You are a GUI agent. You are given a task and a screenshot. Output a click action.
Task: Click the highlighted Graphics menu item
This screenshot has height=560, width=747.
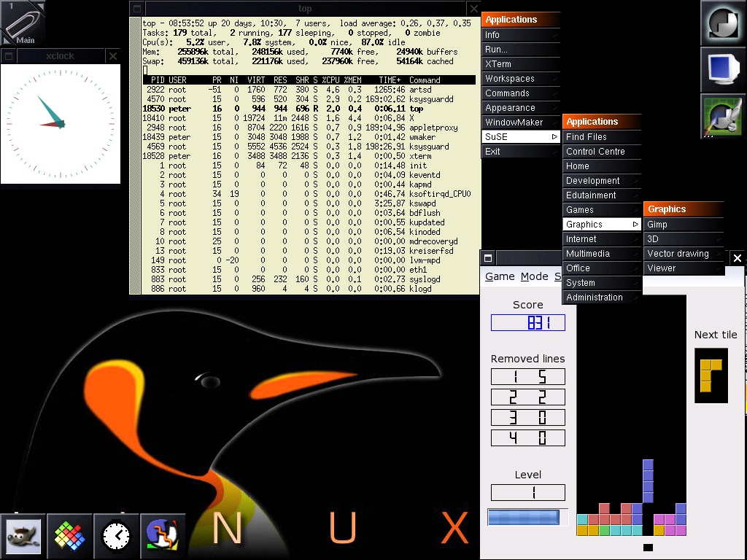[x=602, y=225]
